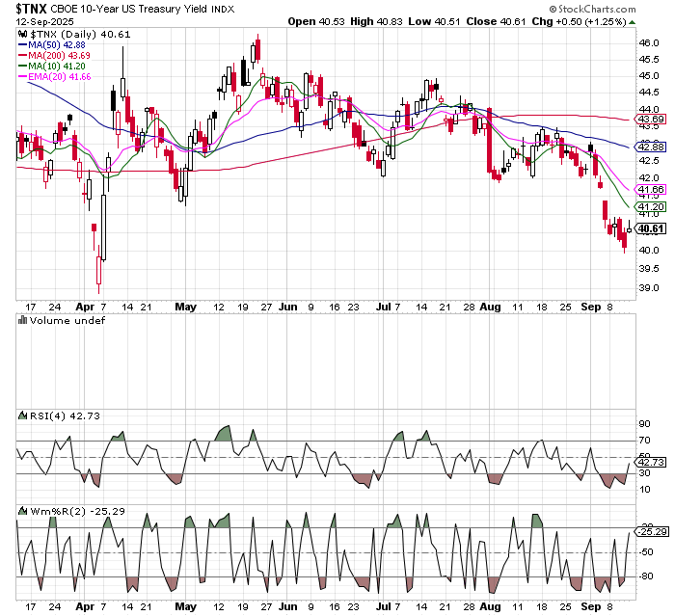Click the Wm%R(2) indicator icon
The height and width of the screenshot is (616, 675).
23,511
